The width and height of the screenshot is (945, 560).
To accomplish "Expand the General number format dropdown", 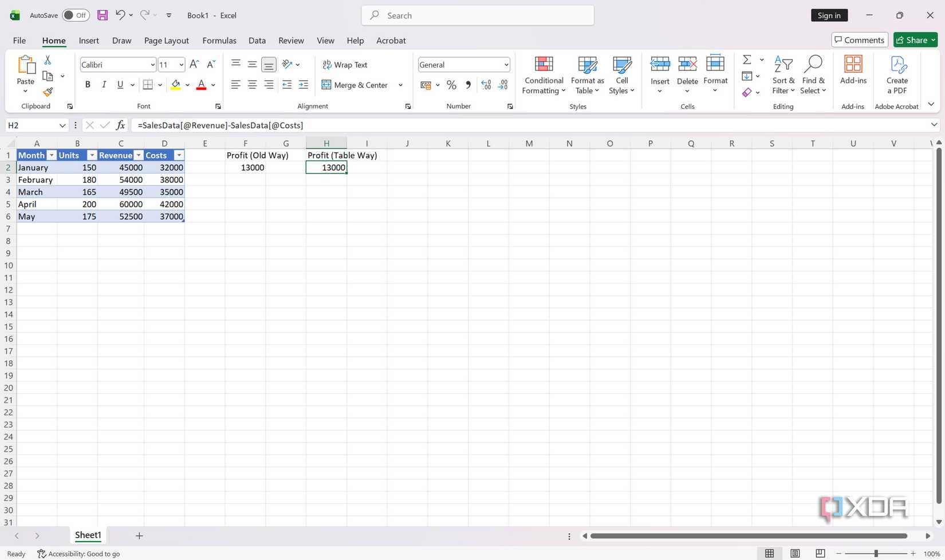I will click(506, 64).
